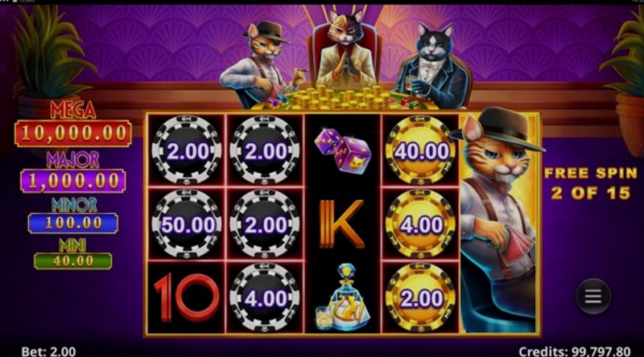644x357 pixels.
Task: Click the expanded cat wild reel
Action: pyautogui.click(x=499, y=222)
